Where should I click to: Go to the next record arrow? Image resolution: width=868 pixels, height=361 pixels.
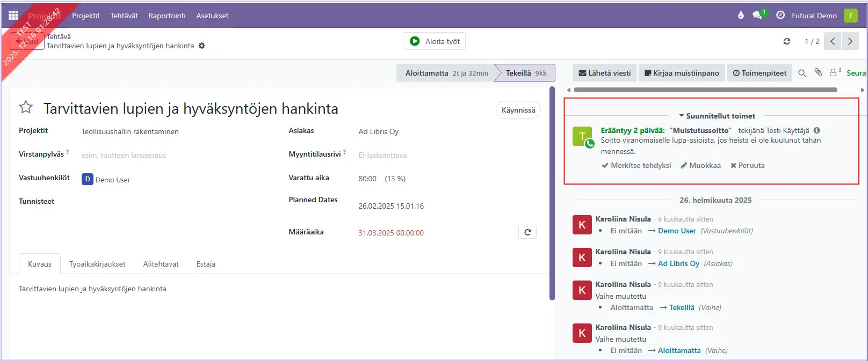tap(850, 41)
